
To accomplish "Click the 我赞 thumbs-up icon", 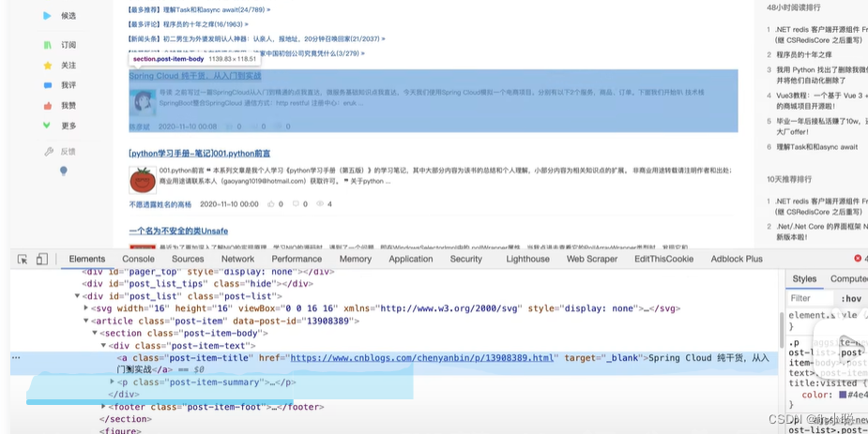I will (x=48, y=105).
